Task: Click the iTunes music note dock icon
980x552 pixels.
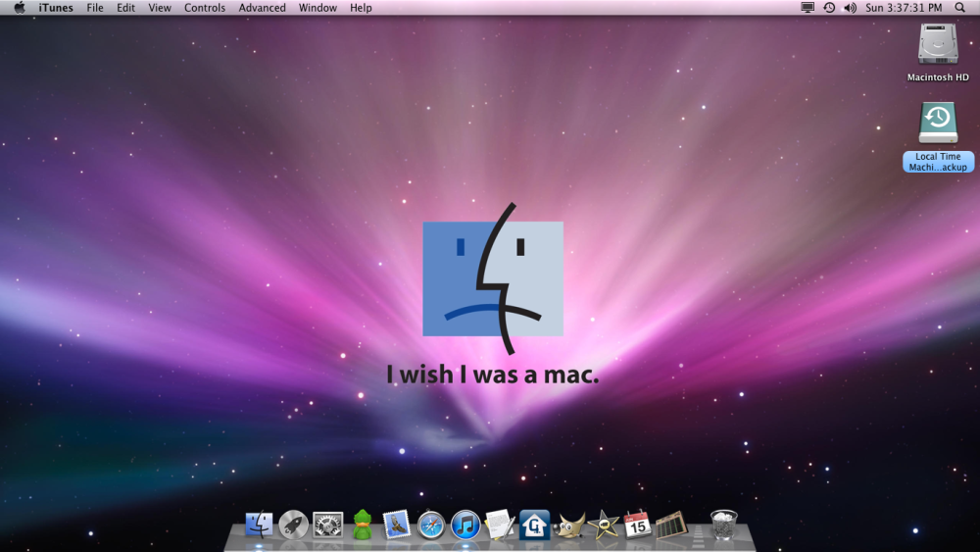Action: point(465,526)
